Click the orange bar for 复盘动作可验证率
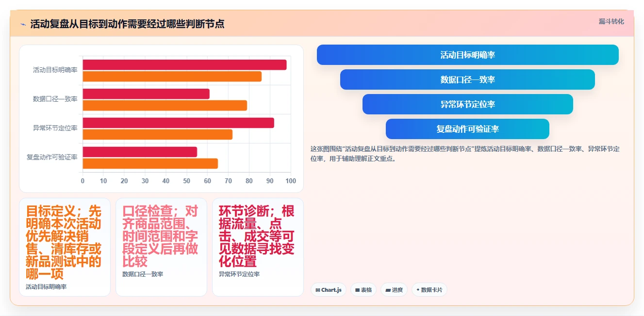The height and width of the screenshot is (316, 644). (150, 164)
